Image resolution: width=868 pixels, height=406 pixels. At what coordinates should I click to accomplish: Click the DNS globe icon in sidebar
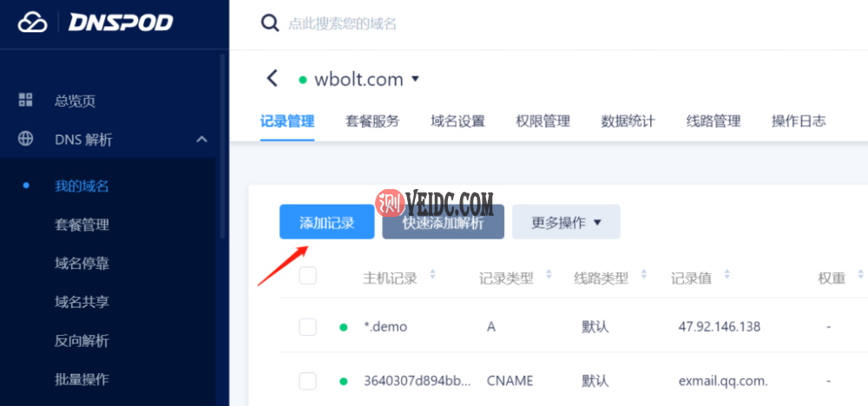(x=25, y=139)
